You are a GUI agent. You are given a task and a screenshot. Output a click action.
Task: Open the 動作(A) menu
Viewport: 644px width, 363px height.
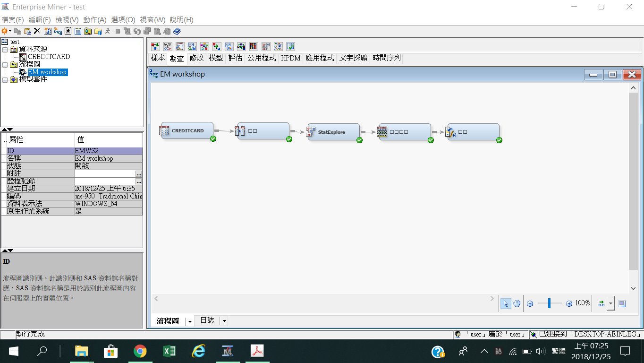(95, 20)
